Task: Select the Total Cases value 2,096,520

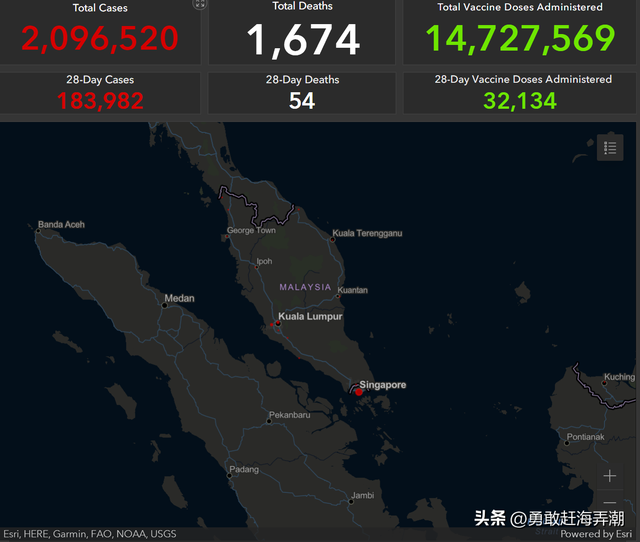Action: 100,39
